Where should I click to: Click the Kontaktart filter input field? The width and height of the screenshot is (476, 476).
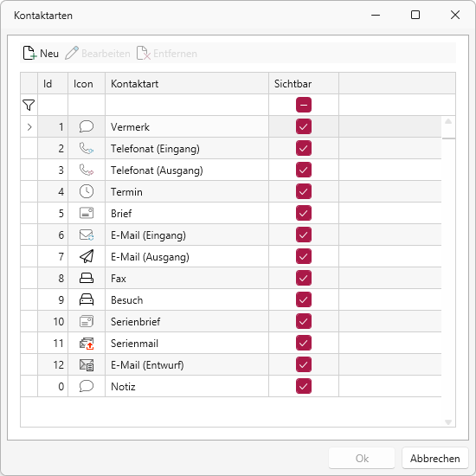tap(187, 105)
